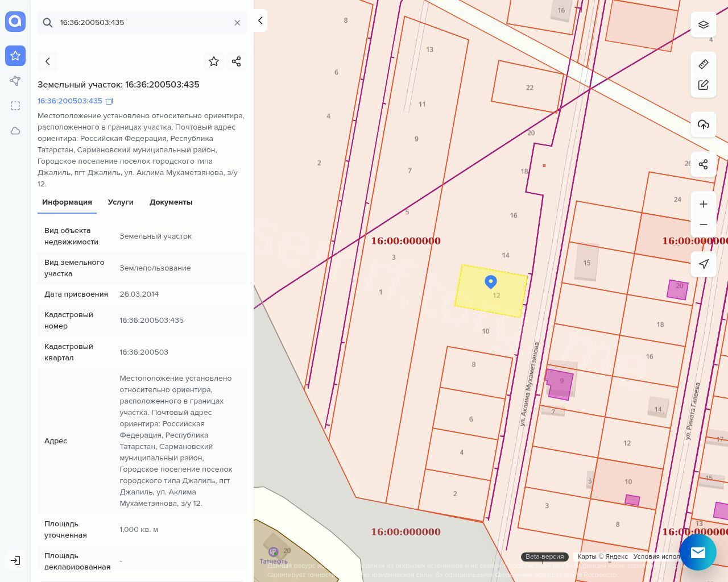Clear the search field text
This screenshot has height=582, width=728.
coord(237,23)
